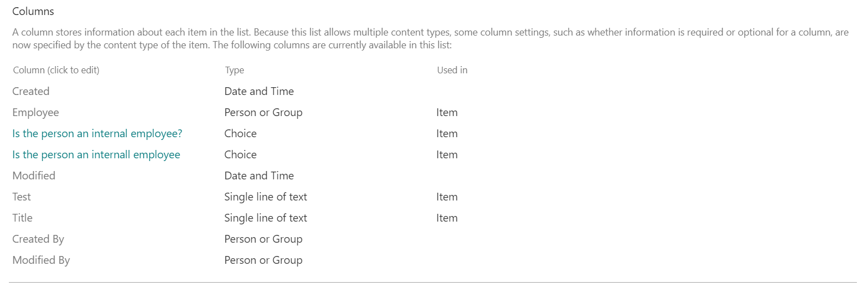Viewport: 868px width, 286px height.
Task: Open the misspelled 'internall employee' column link
Action: 96,154
